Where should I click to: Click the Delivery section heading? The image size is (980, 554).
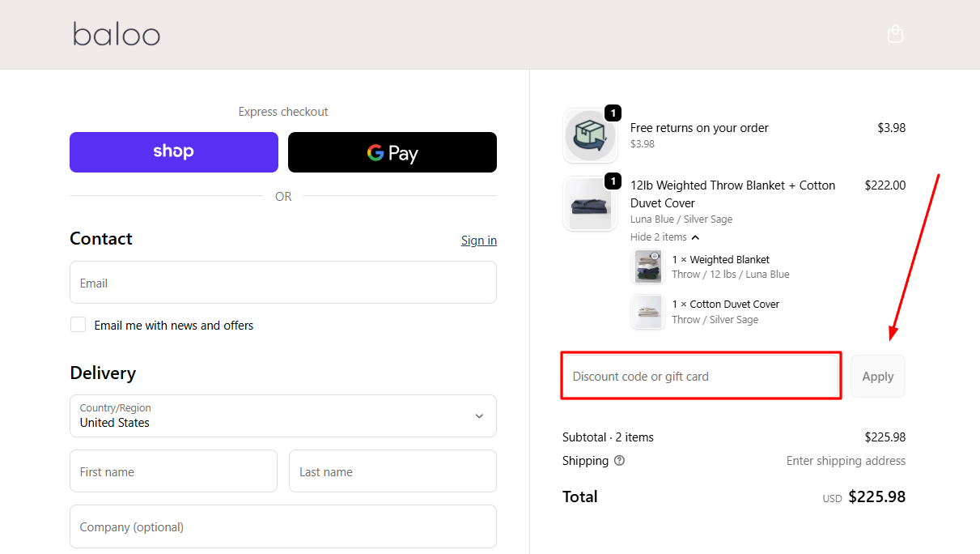(103, 373)
